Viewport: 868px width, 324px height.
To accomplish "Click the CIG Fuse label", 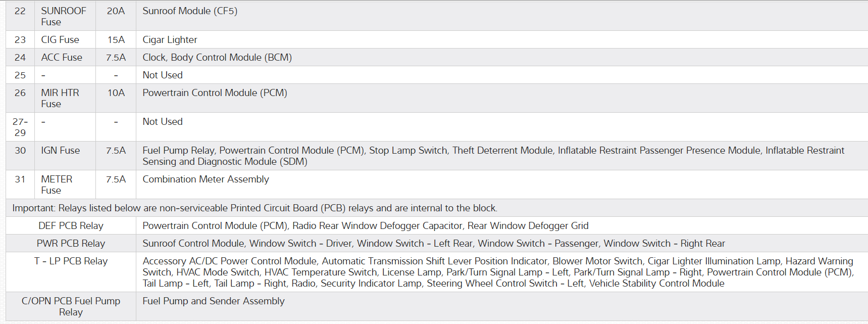I will pyautogui.click(x=60, y=39).
